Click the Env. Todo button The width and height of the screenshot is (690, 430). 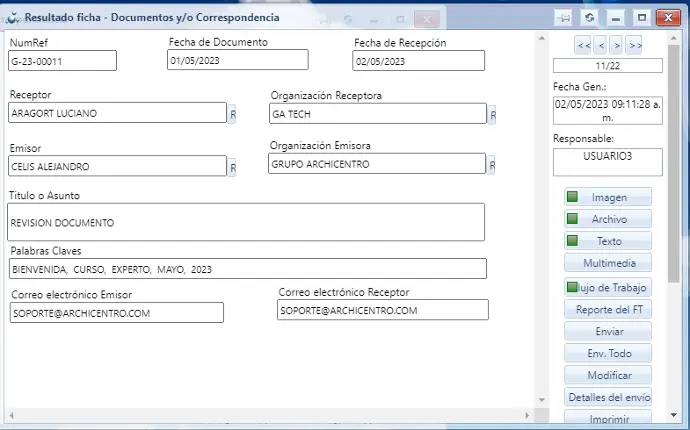608,353
